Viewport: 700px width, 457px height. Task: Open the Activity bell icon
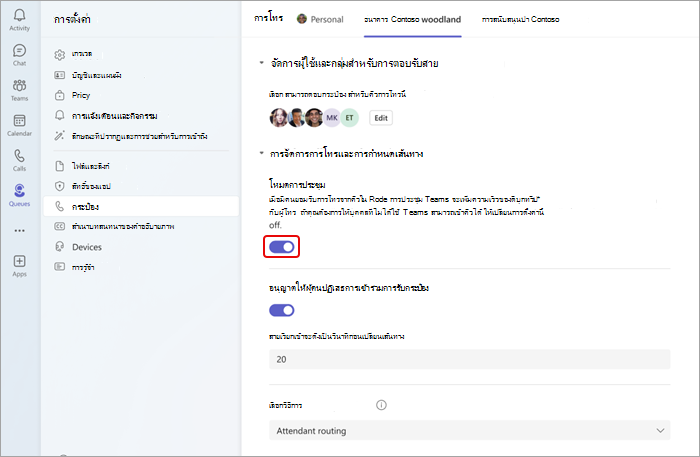click(x=19, y=16)
